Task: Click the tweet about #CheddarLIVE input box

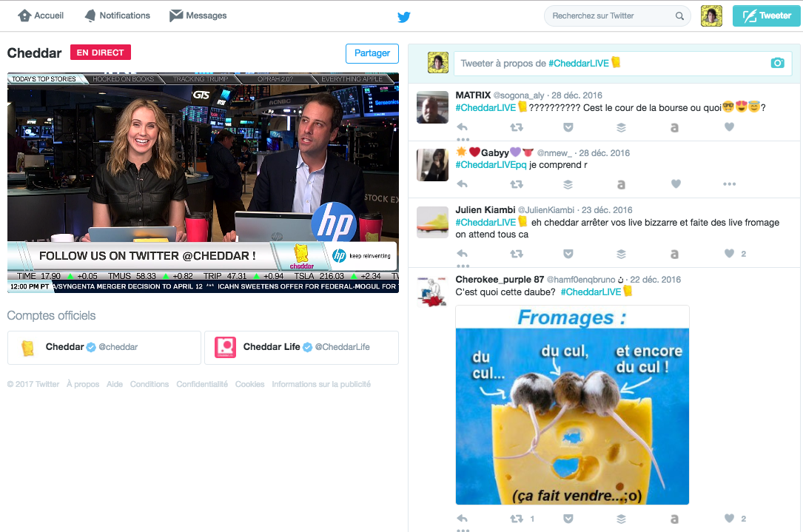Action: [623, 64]
